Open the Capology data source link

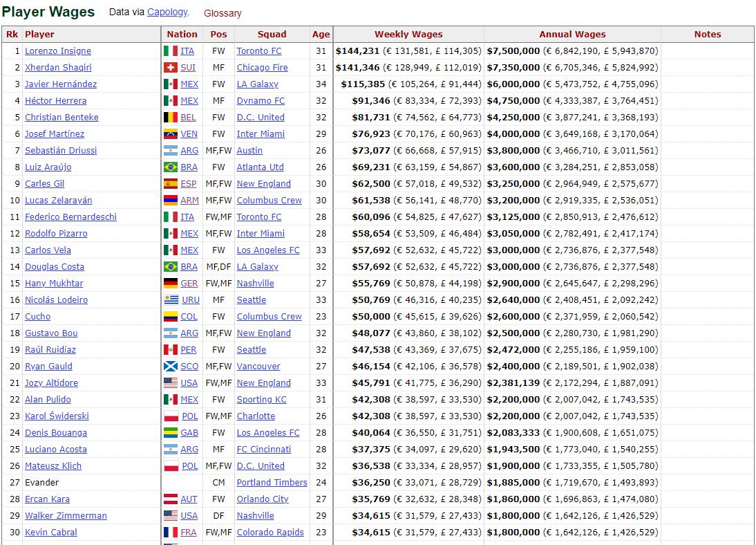167,12
